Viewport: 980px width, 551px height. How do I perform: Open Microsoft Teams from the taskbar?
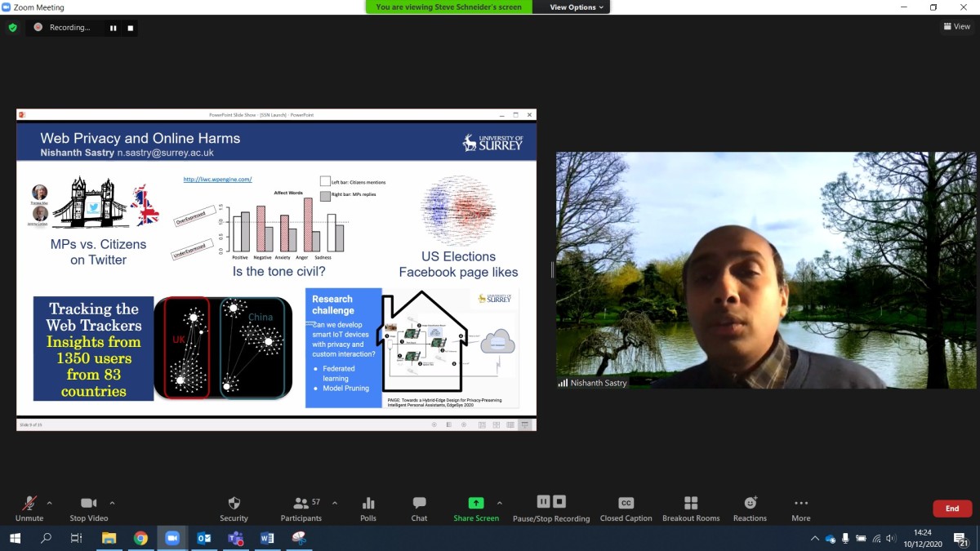(235, 538)
